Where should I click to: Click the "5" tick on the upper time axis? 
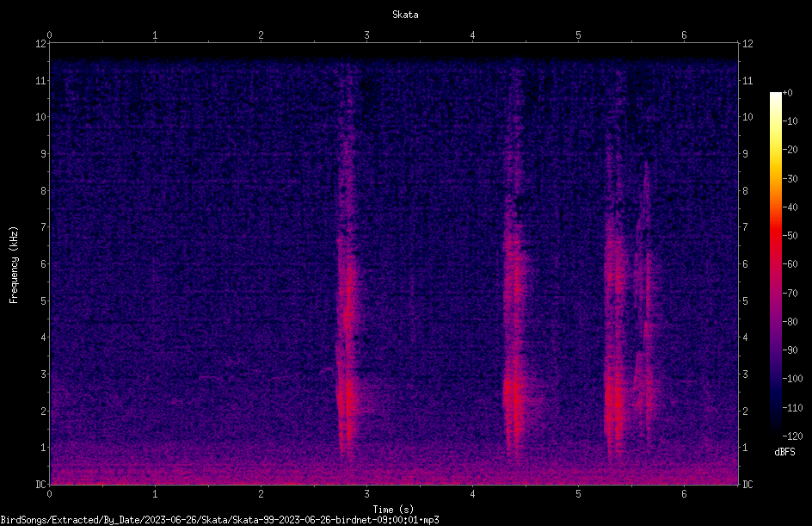click(x=578, y=35)
